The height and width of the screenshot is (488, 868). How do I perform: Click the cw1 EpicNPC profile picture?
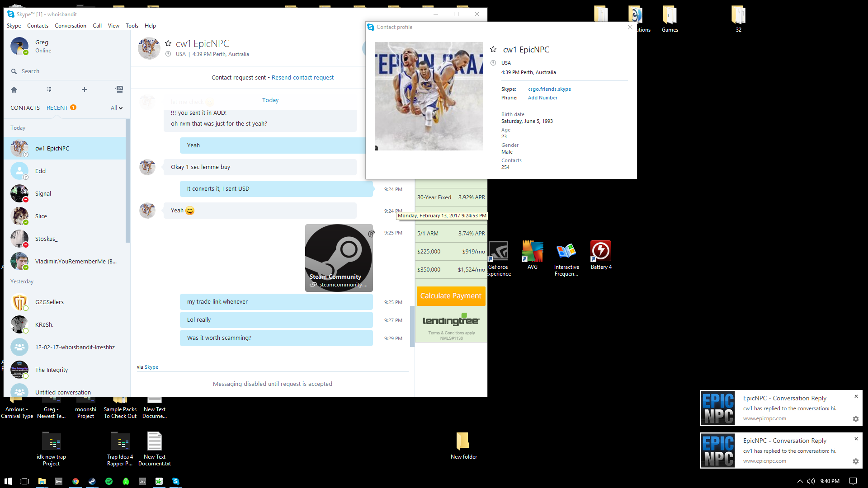pyautogui.click(x=429, y=96)
